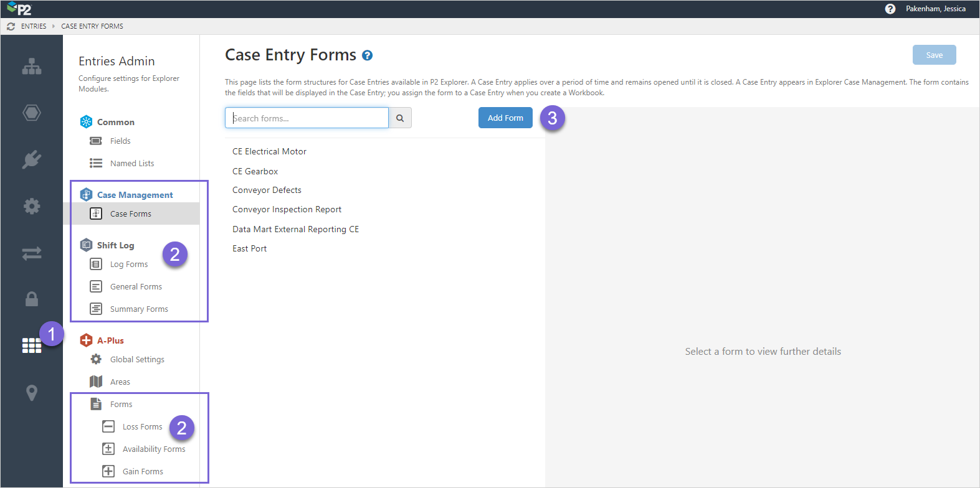Click the Add Form button

tap(505, 118)
